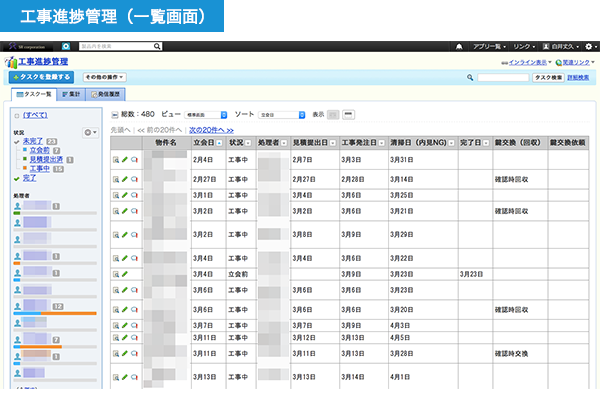Open the user account menu in the header
Viewport: 600px width, 400px height.
[x=561, y=47]
